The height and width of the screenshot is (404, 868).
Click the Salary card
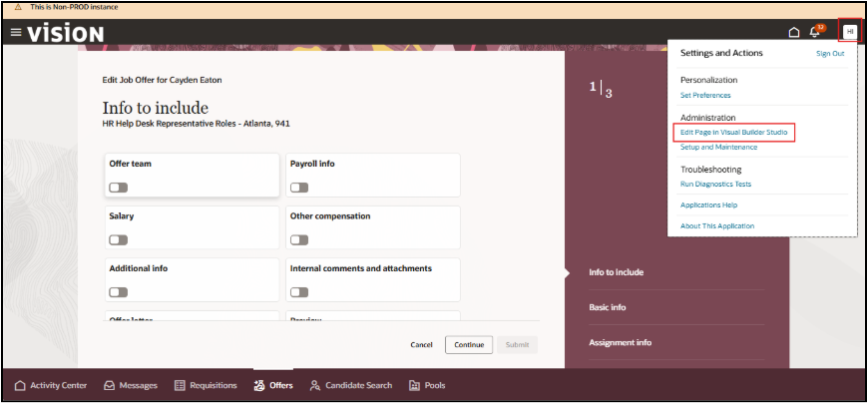(193, 227)
